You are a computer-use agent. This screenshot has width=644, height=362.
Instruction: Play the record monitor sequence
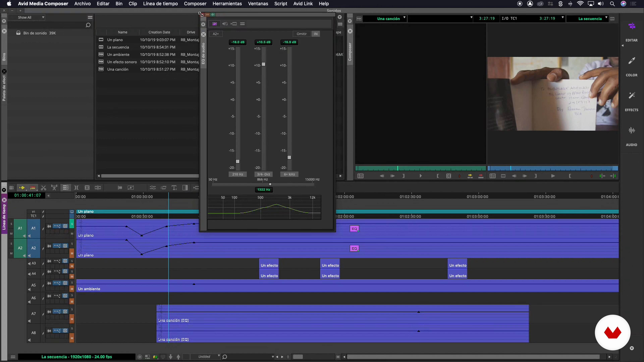(x=553, y=176)
